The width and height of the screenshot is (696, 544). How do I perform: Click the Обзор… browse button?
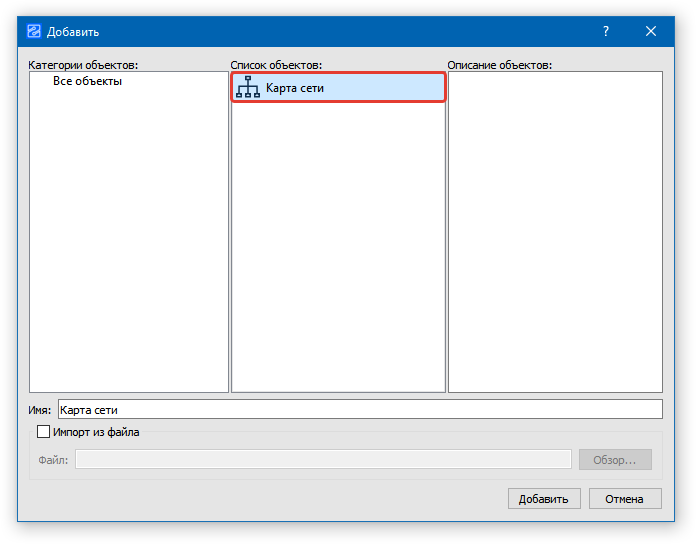pyautogui.click(x=615, y=460)
